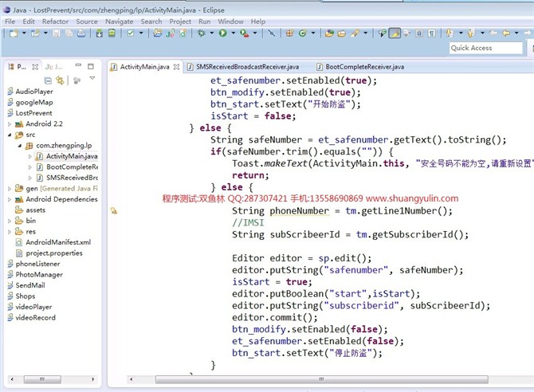The width and height of the screenshot is (534, 392).
Task: Click Package Explorer horizontal scrollbar thumb
Action: pyautogui.click(x=42, y=379)
